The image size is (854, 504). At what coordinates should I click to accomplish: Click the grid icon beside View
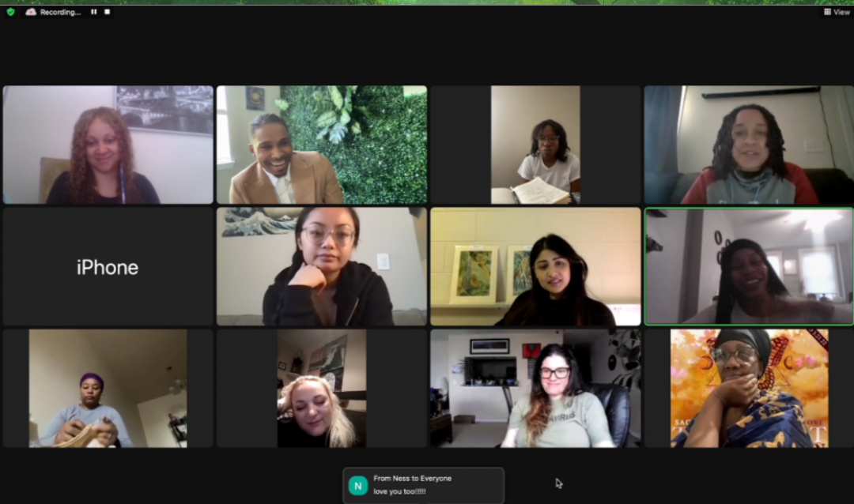pyautogui.click(x=827, y=11)
